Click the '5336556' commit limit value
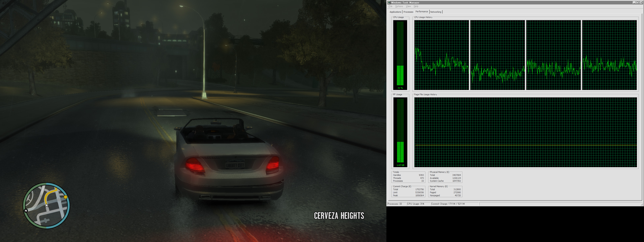 [x=419, y=192]
